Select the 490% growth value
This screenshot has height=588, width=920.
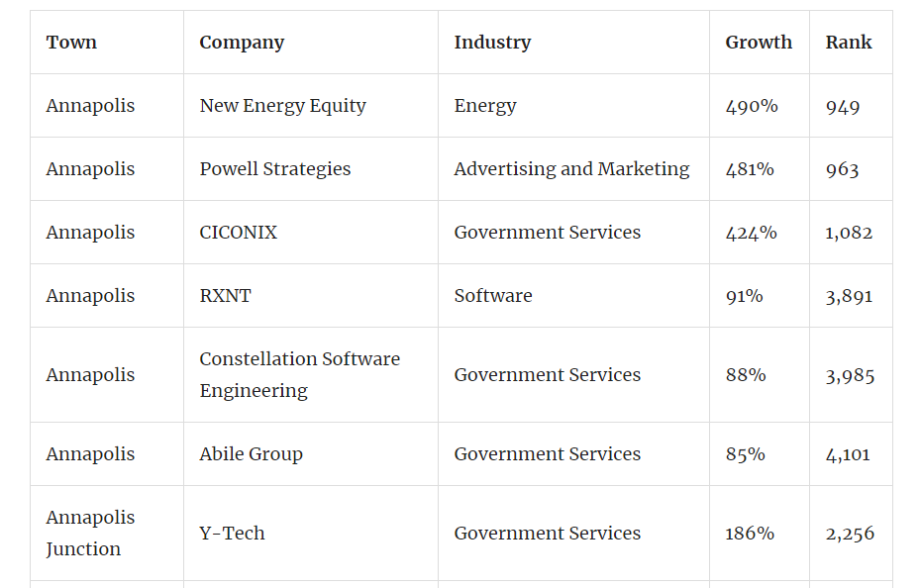tap(752, 106)
